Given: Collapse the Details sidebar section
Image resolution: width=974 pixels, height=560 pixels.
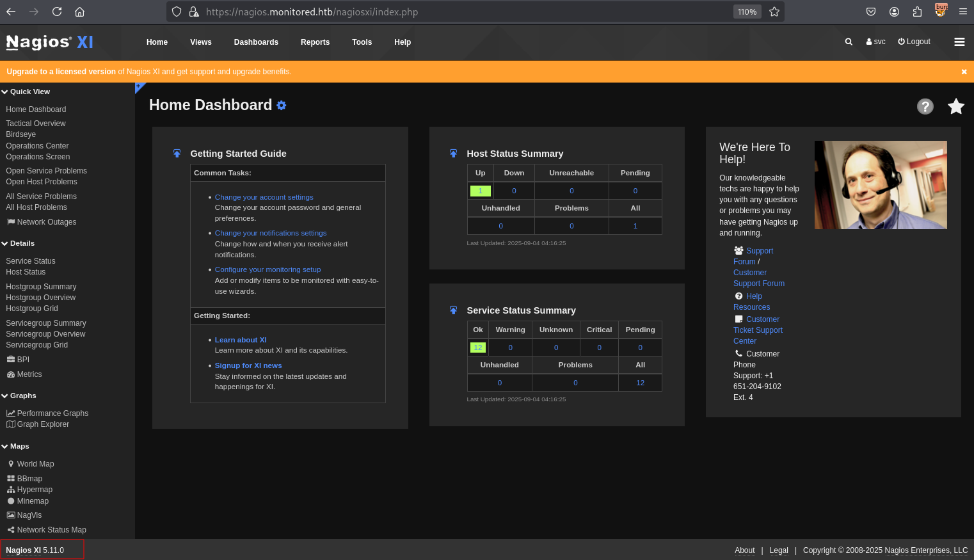Looking at the screenshot, I should (18, 243).
